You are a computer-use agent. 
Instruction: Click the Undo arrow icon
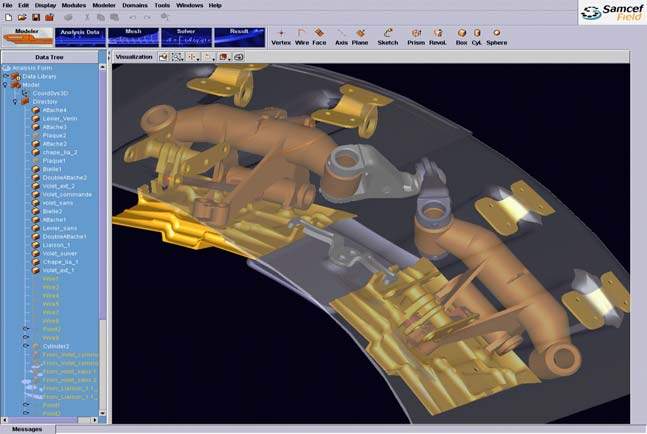tap(132, 17)
